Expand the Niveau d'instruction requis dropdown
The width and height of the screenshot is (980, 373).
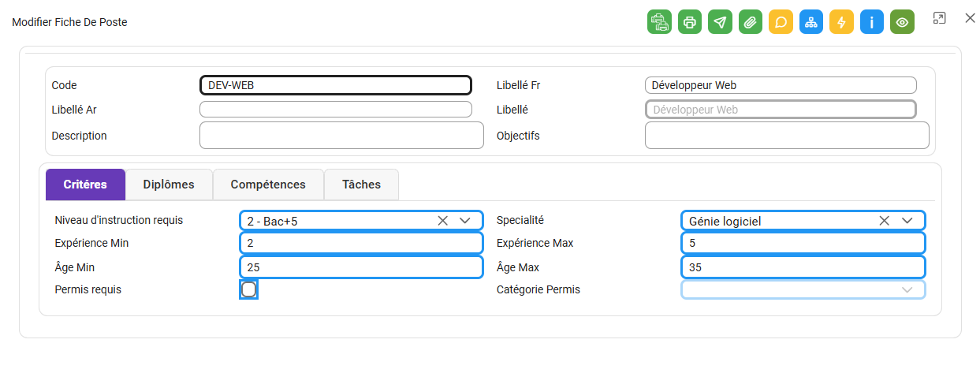click(x=465, y=221)
